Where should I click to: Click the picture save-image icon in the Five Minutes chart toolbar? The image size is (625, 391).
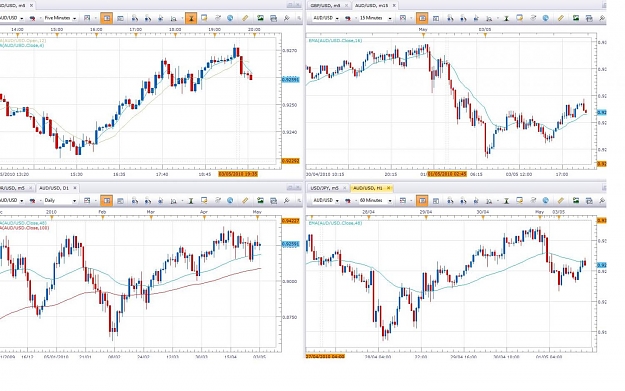(260, 18)
